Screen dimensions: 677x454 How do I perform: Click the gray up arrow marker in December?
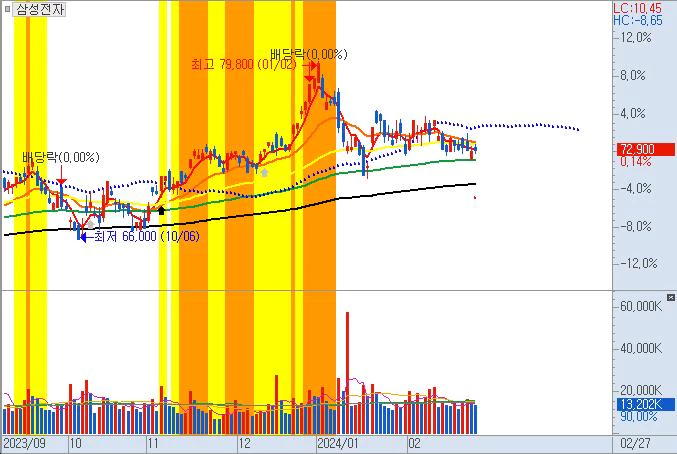pyautogui.click(x=264, y=173)
